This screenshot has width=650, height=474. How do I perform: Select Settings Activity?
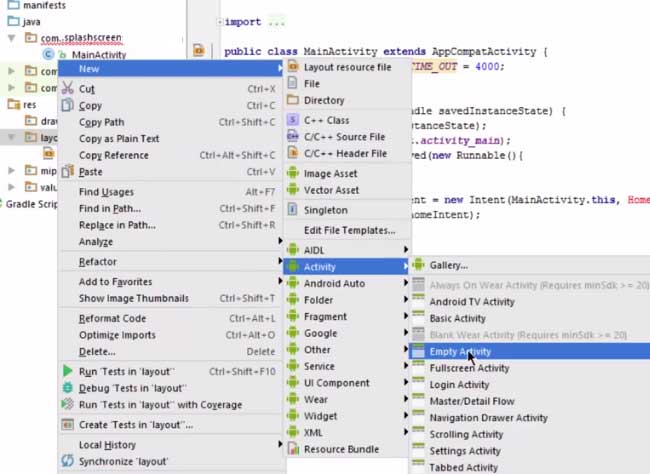coord(529,451)
